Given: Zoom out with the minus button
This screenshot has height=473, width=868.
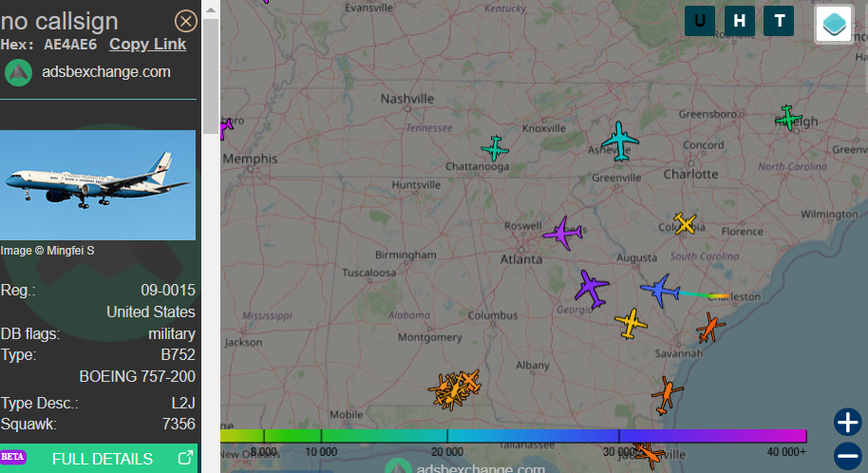Looking at the screenshot, I should [847, 457].
